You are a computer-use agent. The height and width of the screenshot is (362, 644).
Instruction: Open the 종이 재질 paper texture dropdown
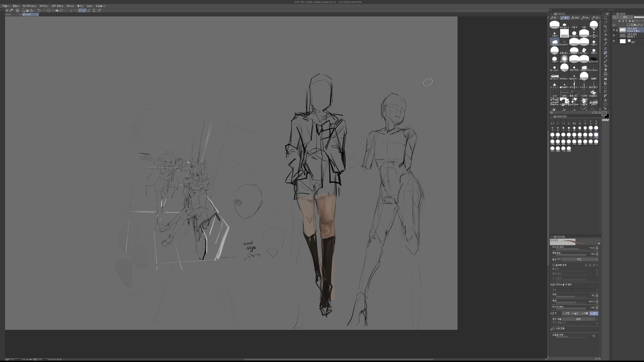pos(579,319)
